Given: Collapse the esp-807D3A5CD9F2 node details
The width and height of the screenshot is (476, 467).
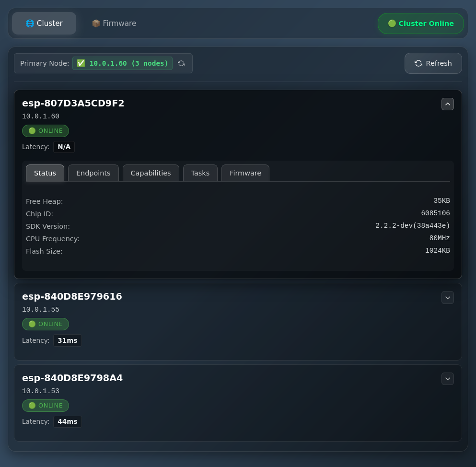Looking at the screenshot, I should click(447, 104).
